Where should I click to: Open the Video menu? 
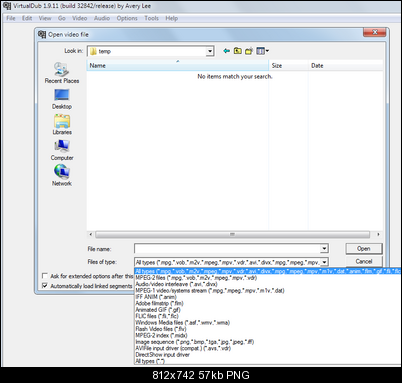(80, 18)
